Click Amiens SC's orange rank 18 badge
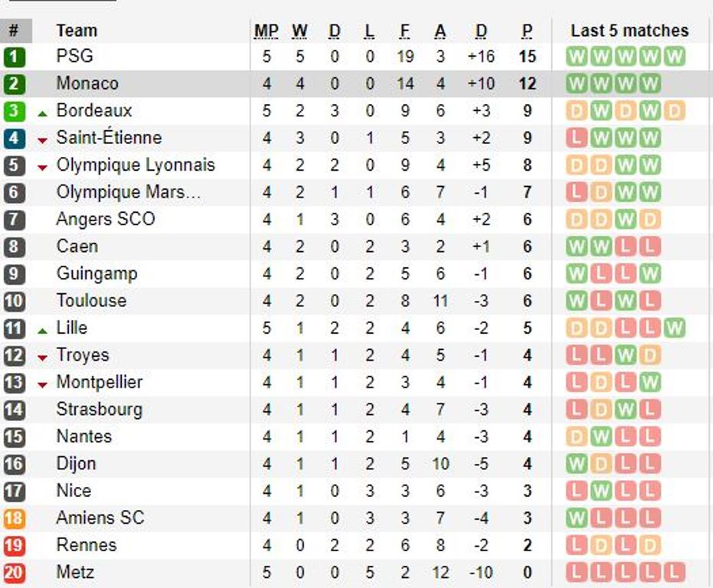This screenshot has height=588, width=713. click(x=15, y=518)
